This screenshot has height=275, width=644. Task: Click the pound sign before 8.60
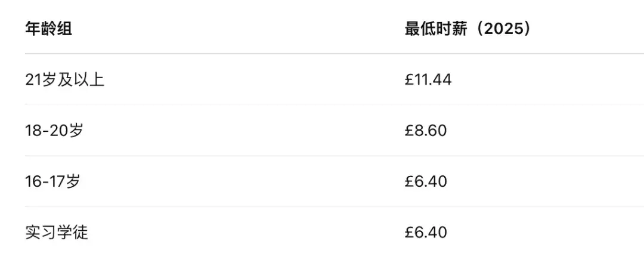(x=409, y=130)
